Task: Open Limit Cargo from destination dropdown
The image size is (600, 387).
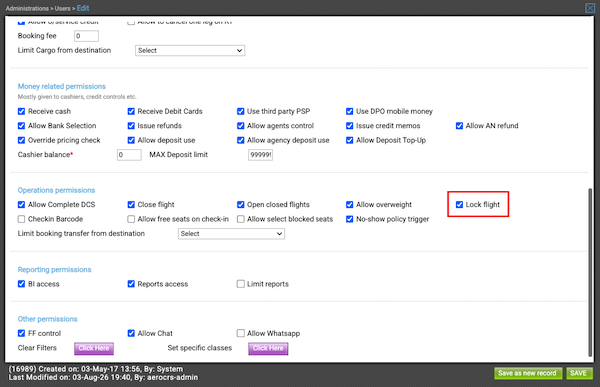Action: tap(190, 51)
